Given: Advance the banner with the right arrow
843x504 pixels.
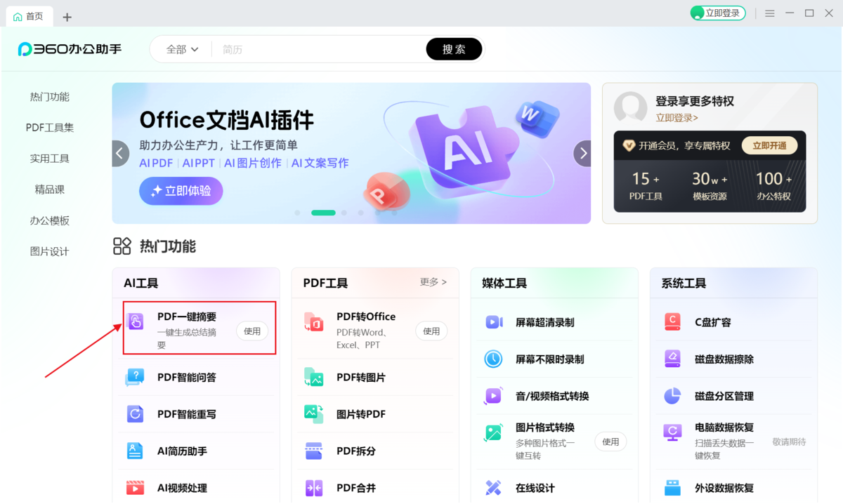Looking at the screenshot, I should coord(582,152).
